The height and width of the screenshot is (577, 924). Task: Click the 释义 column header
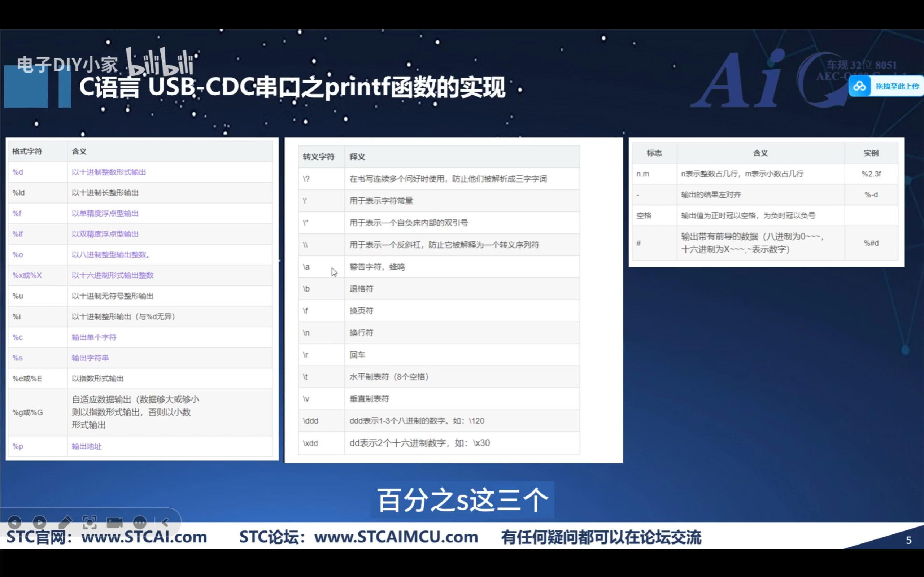click(x=462, y=157)
